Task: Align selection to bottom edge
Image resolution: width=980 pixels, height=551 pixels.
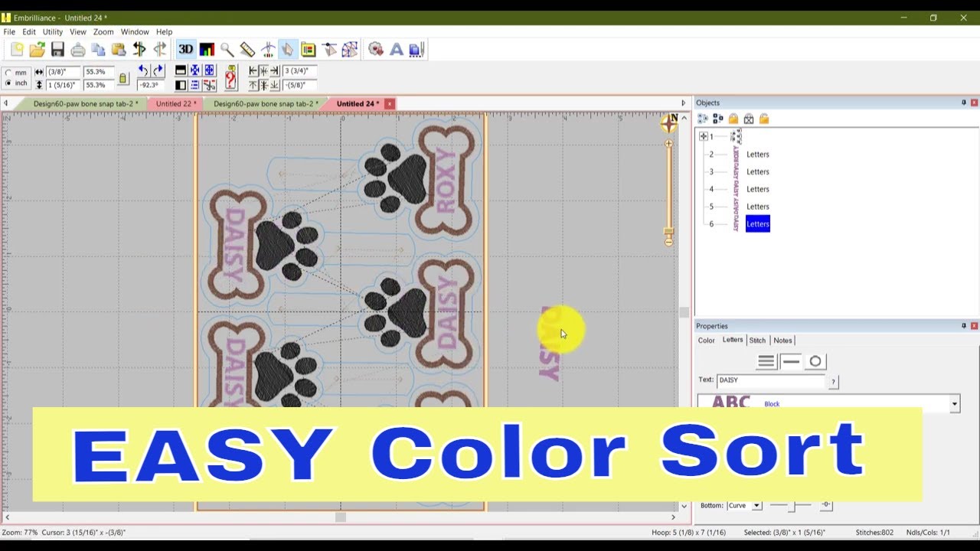Action: (x=273, y=85)
